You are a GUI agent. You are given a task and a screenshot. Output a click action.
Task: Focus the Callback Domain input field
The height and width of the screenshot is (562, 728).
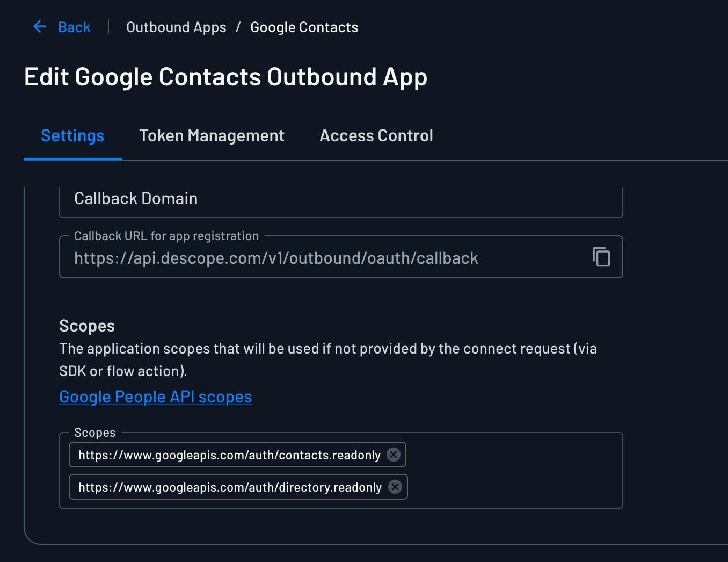(340, 199)
